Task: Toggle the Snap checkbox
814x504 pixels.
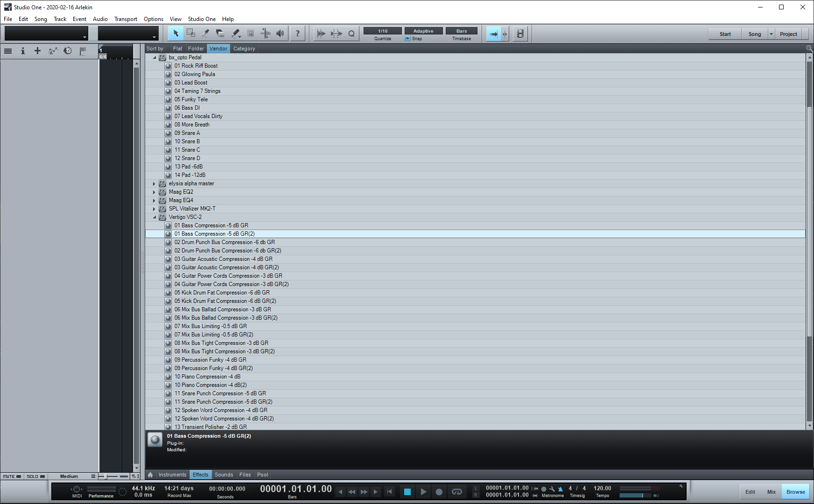Action: point(407,39)
